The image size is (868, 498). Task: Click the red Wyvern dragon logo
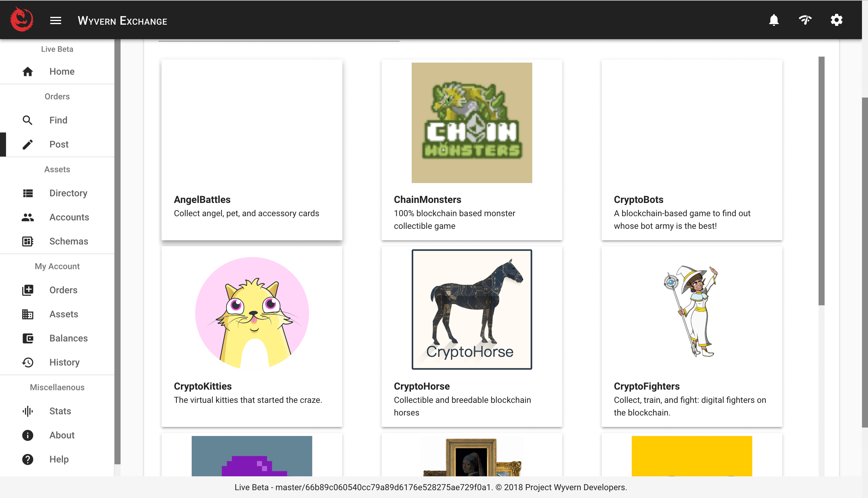tap(22, 20)
